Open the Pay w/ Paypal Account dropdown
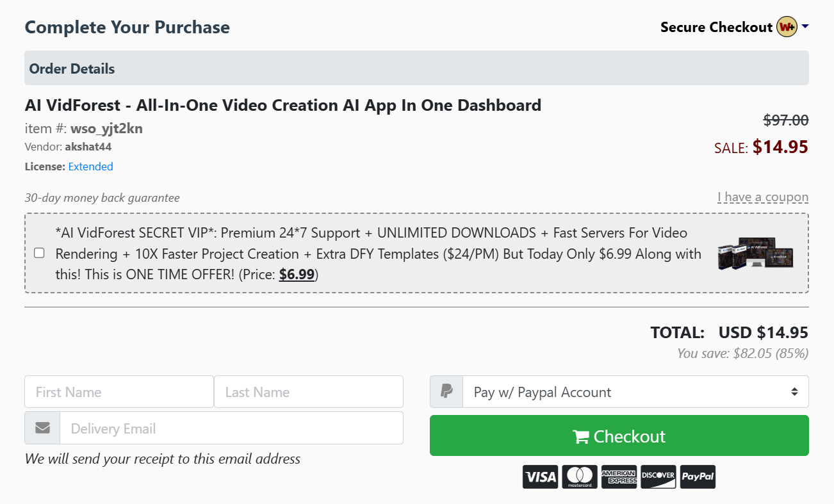This screenshot has height=504, width=834. [x=635, y=391]
